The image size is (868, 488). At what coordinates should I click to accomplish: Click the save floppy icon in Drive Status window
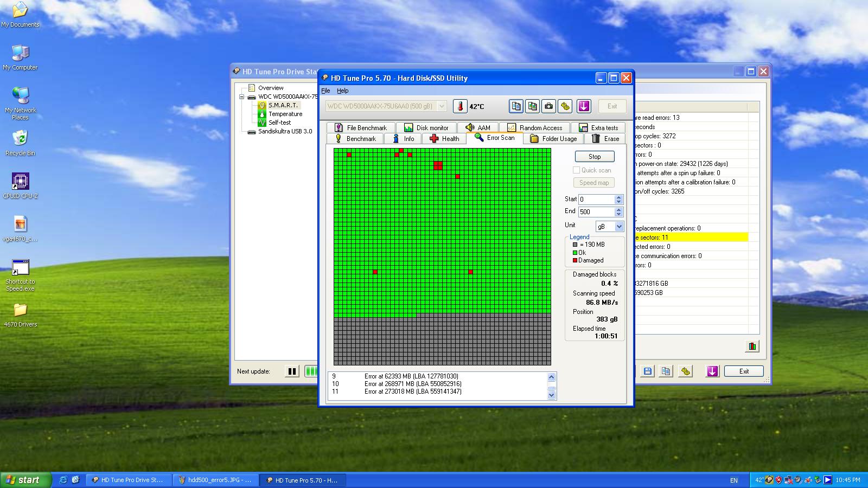point(647,371)
